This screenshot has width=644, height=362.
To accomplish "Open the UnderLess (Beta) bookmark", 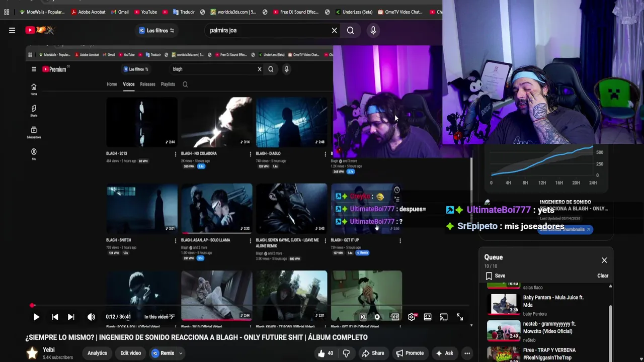I will point(354,12).
